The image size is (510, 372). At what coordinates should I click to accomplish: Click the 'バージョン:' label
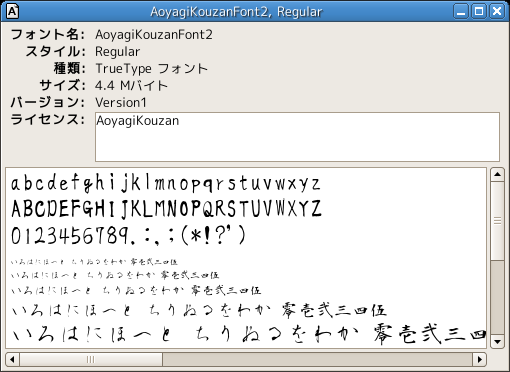(48, 102)
